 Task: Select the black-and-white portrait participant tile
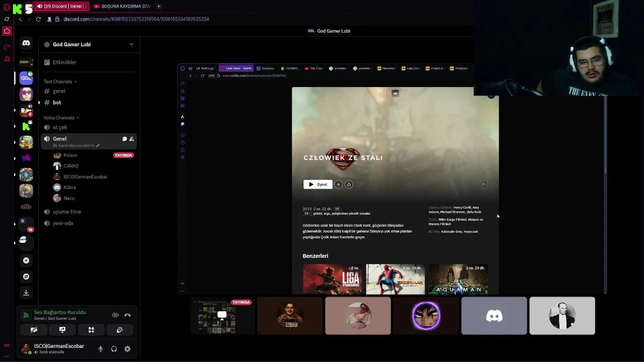click(562, 316)
